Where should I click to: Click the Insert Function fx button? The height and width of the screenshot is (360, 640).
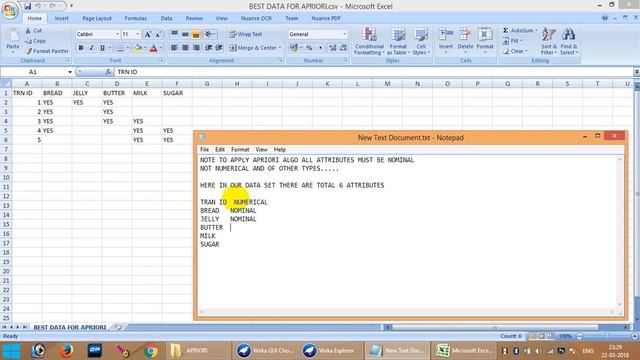[x=108, y=72]
